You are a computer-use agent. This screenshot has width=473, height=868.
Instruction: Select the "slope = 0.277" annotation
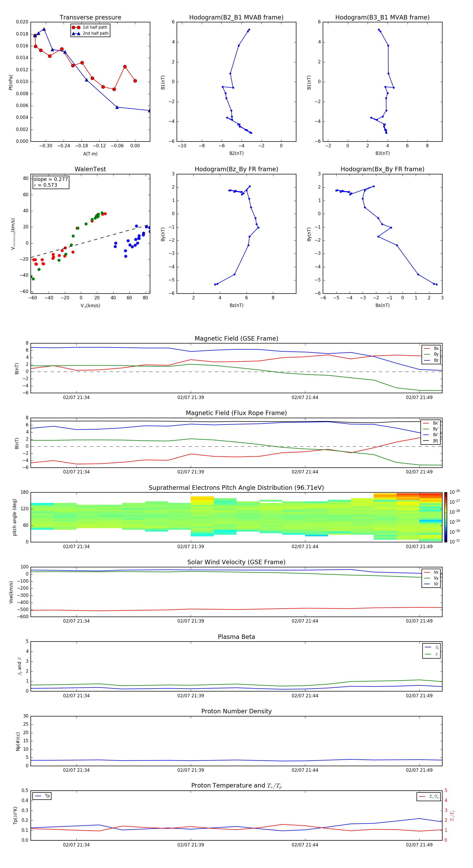click(50, 179)
